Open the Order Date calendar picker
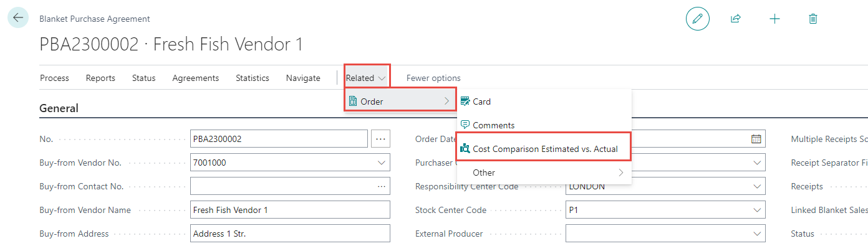This screenshot has width=868, height=246. (x=756, y=139)
